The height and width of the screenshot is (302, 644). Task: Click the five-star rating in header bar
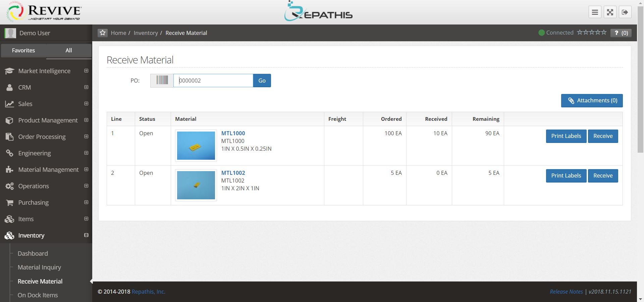pyautogui.click(x=592, y=33)
